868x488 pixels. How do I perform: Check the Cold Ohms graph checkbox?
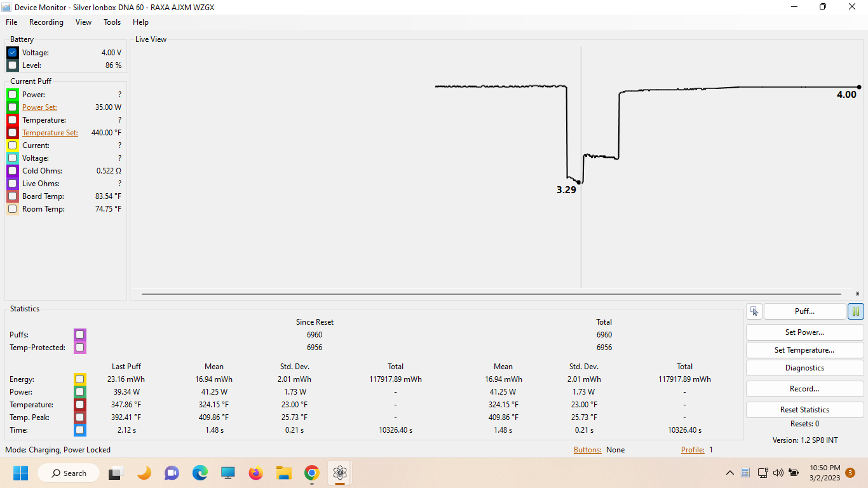(x=13, y=171)
